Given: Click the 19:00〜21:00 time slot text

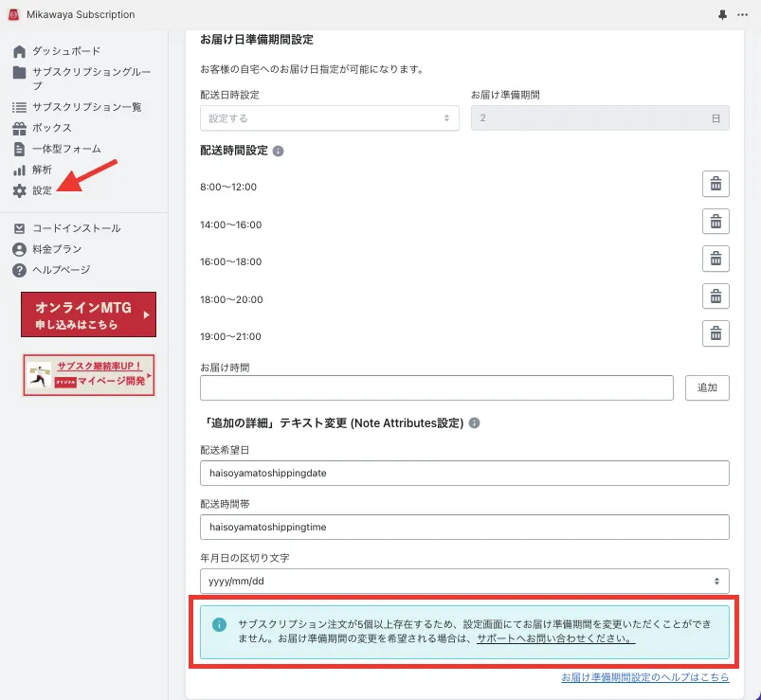Looking at the screenshot, I should point(230,336).
